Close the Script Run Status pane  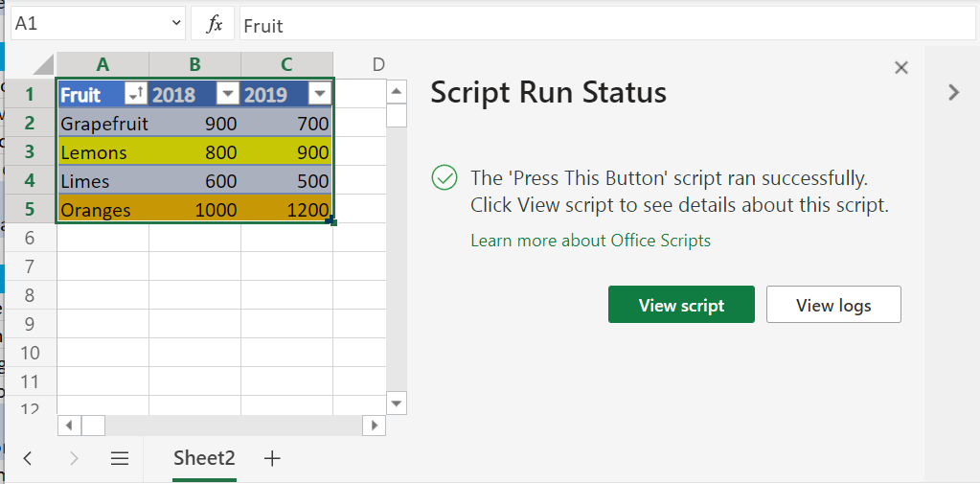click(900, 67)
